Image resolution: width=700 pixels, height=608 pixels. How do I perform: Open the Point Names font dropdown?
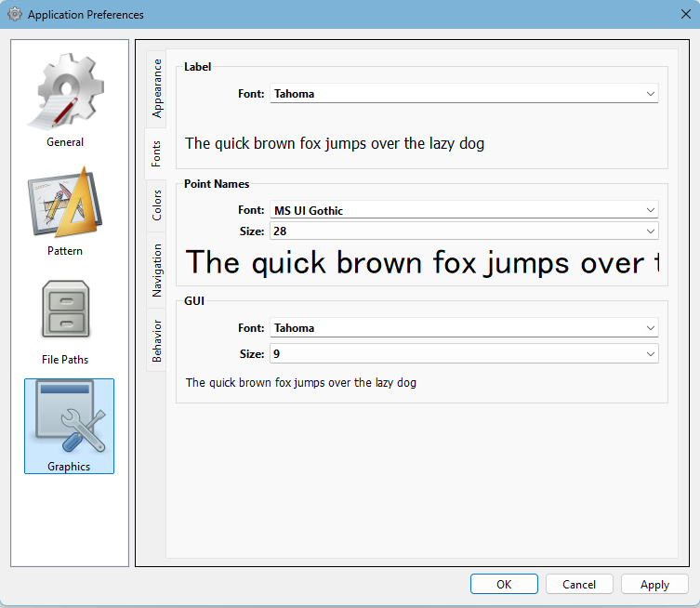tap(464, 210)
